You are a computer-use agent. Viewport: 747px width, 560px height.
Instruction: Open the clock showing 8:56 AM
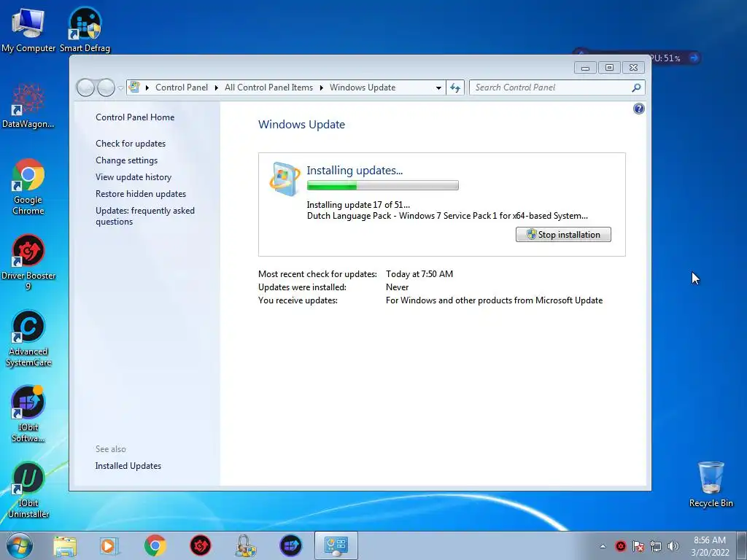[x=710, y=546]
